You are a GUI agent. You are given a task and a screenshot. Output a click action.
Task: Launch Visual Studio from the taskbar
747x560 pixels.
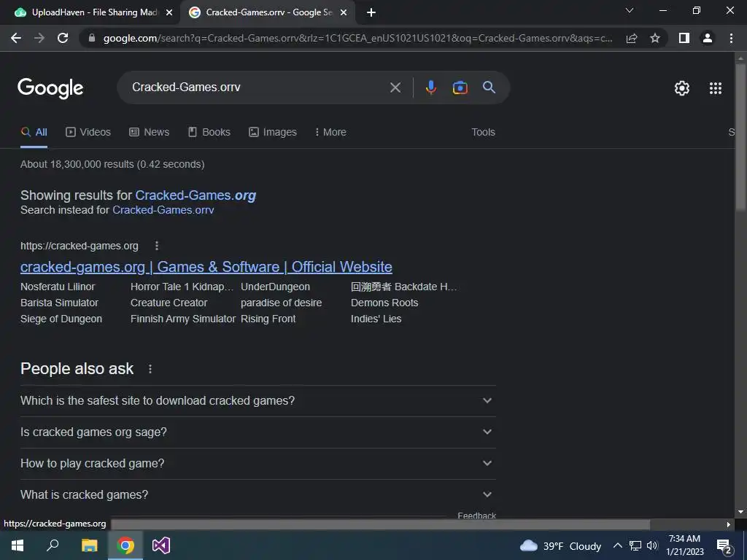(x=161, y=545)
